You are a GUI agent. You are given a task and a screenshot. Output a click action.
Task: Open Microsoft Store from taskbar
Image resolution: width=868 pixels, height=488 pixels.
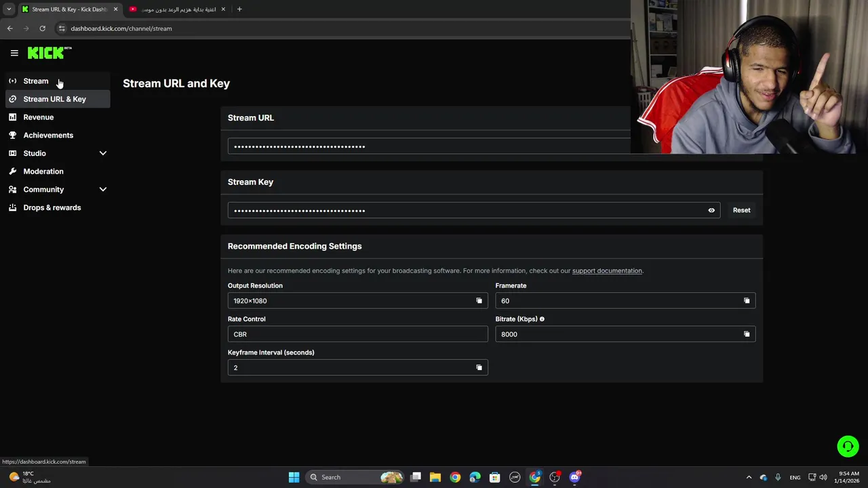[x=495, y=477]
